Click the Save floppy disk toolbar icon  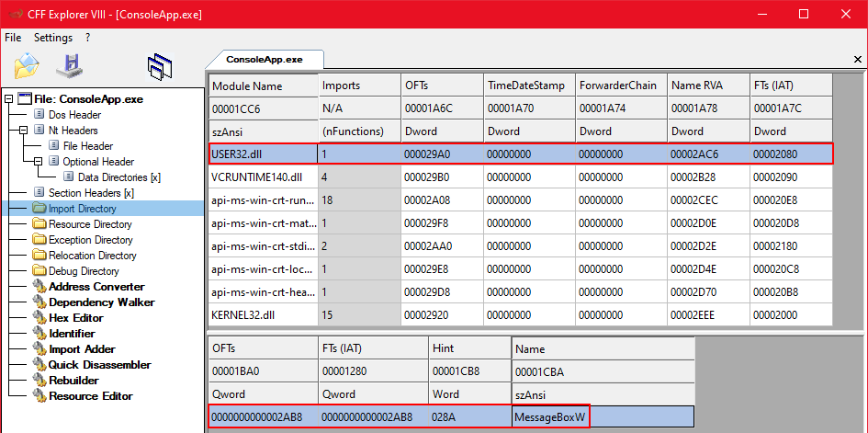[x=70, y=66]
